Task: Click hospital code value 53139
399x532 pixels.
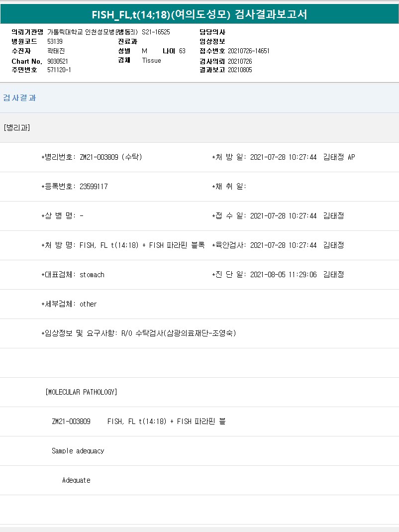Action: [55, 41]
